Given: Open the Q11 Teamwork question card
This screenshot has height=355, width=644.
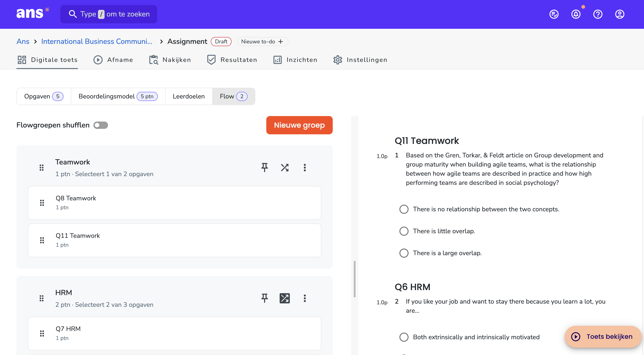Looking at the screenshot, I should coord(174,240).
